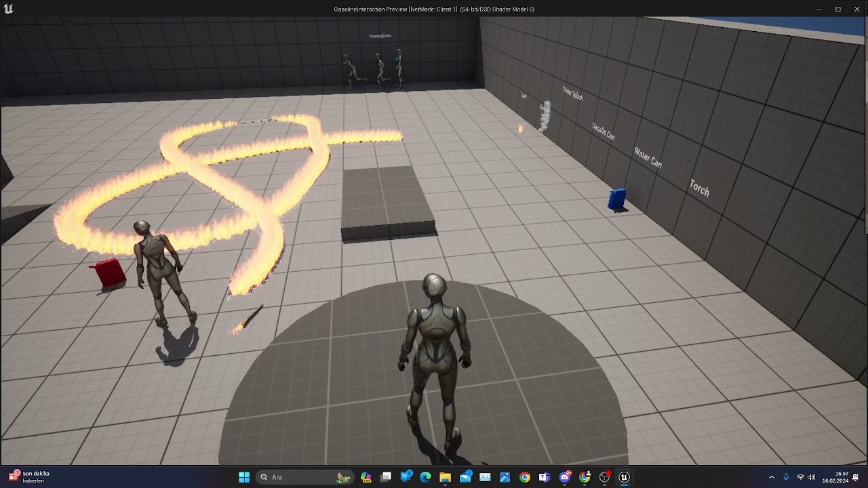Image resolution: width=868 pixels, height=488 pixels.
Task: Open the Task View icon in taskbar
Action: tap(386, 477)
